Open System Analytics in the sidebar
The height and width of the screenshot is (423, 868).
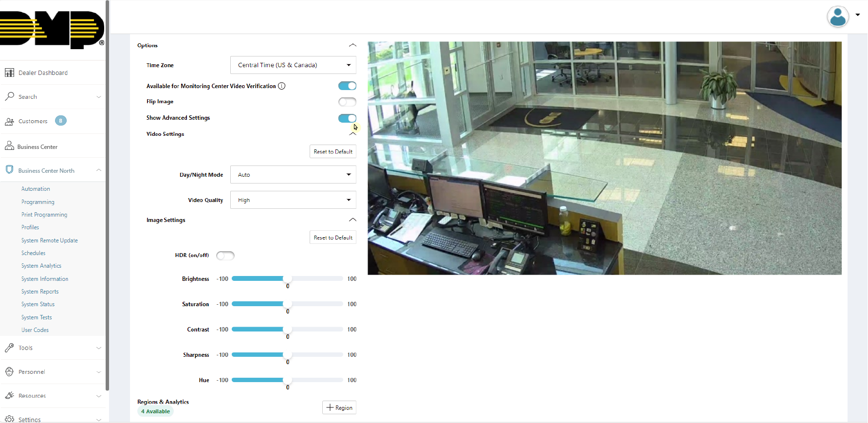tap(41, 266)
